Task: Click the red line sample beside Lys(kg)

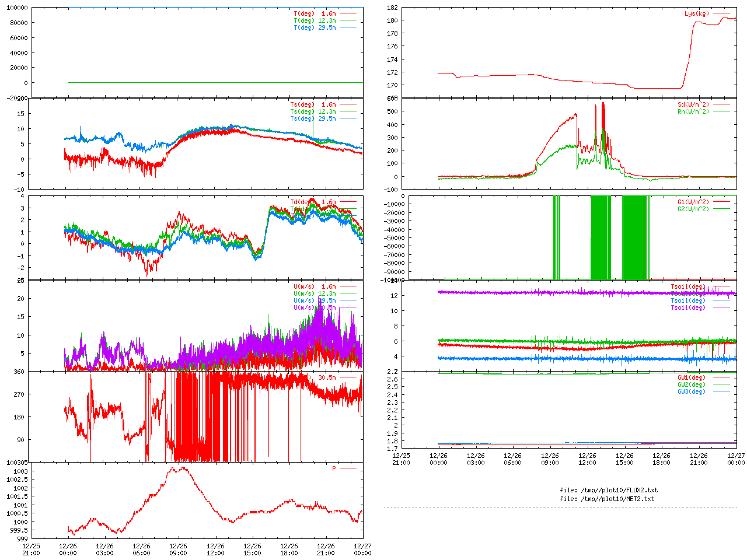Action: point(721,13)
